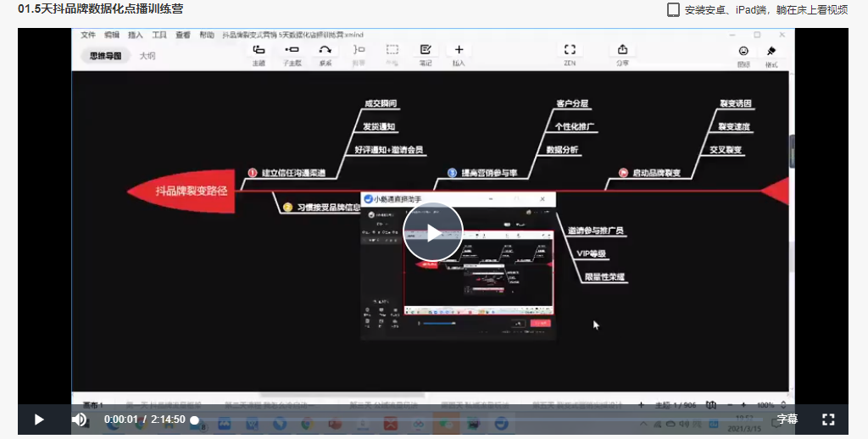Switch to the 思维导图 view tab

106,56
